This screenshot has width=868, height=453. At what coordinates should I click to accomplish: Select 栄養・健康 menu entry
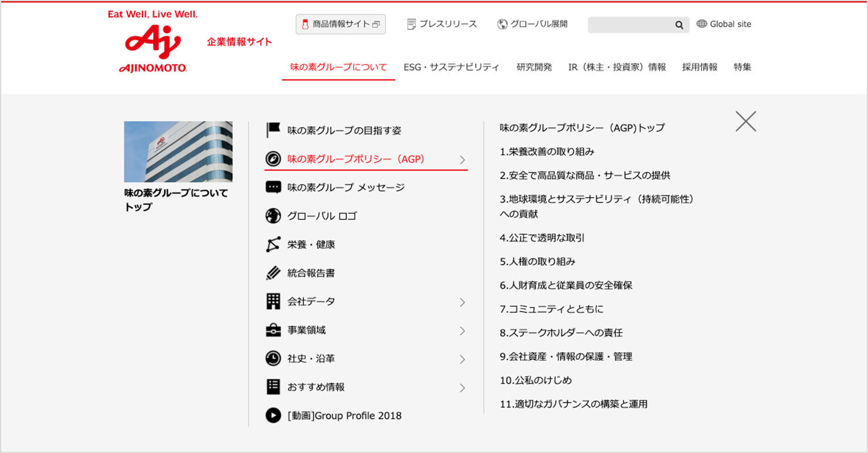click(311, 245)
